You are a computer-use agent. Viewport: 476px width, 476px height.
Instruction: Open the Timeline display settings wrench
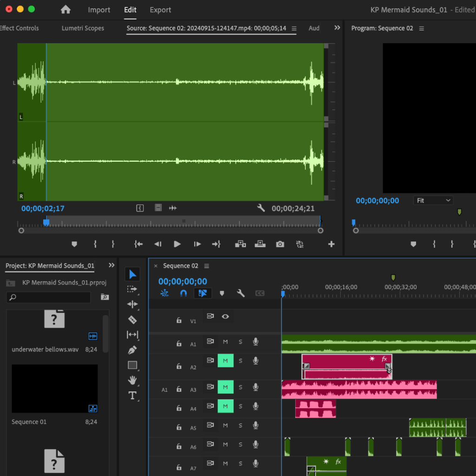[240, 293]
